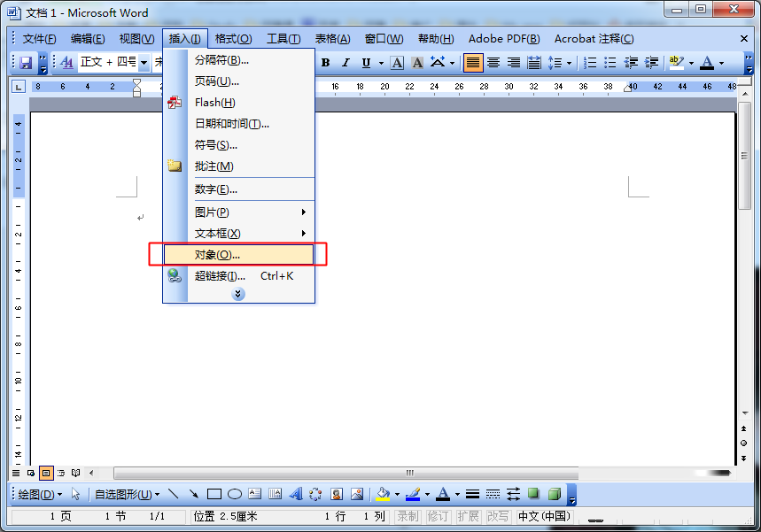Toggle bold formatting
Image resolution: width=761 pixels, height=532 pixels.
point(326,63)
